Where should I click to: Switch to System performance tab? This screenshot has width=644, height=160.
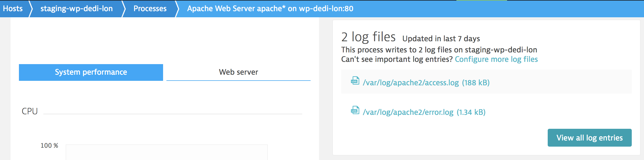(x=91, y=72)
